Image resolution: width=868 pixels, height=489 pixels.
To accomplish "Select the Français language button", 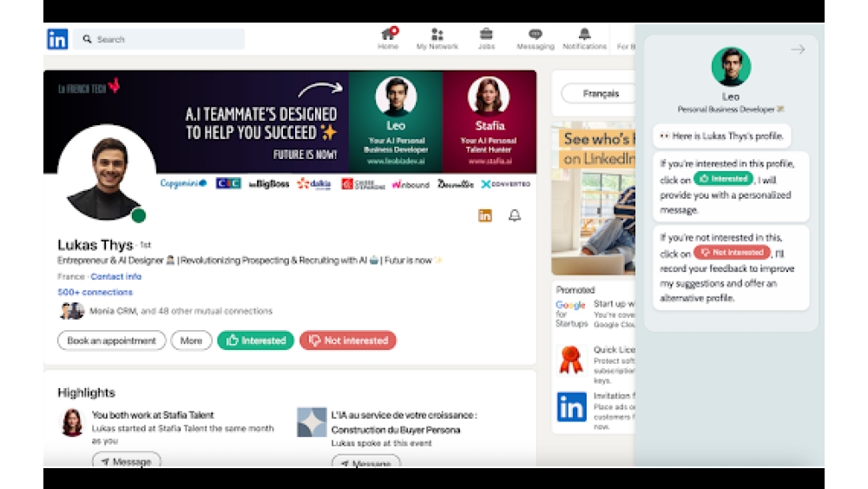I will 598,94.
